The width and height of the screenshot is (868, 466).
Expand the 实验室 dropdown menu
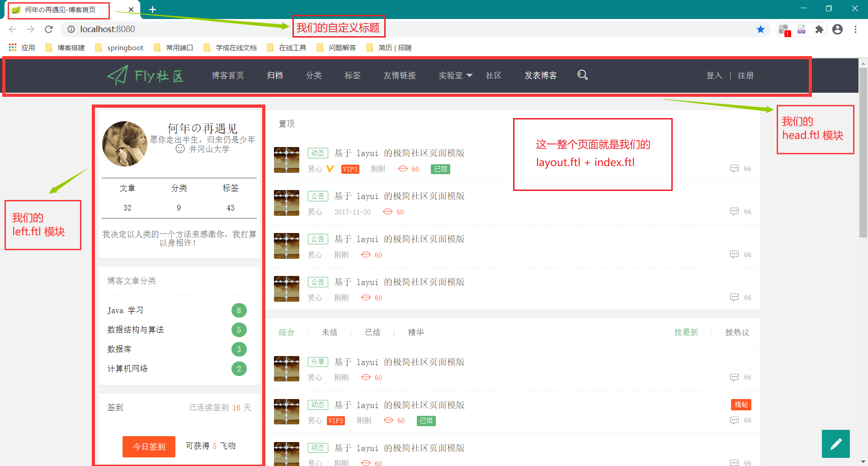(455, 76)
